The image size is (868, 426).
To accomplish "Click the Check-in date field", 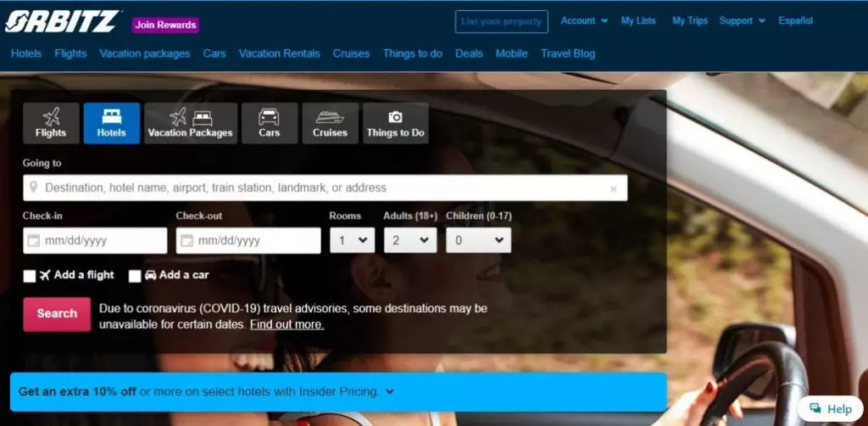I will click(x=95, y=241).
